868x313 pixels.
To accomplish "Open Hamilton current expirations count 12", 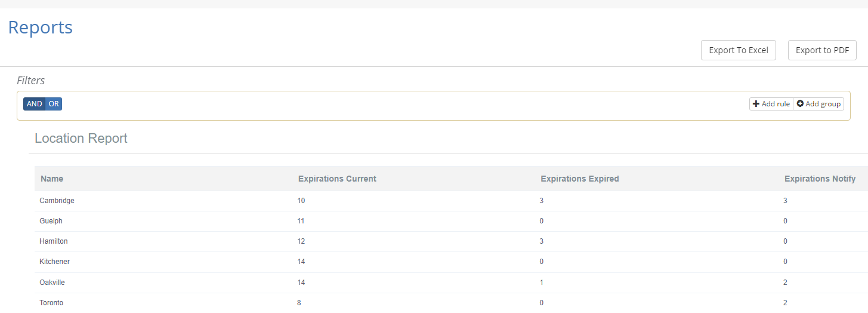I will pos(301,241).
